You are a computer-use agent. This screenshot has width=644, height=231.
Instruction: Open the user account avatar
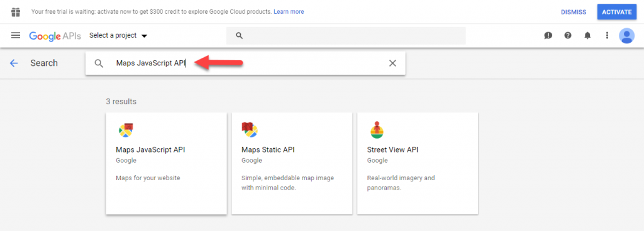(627, 36)
